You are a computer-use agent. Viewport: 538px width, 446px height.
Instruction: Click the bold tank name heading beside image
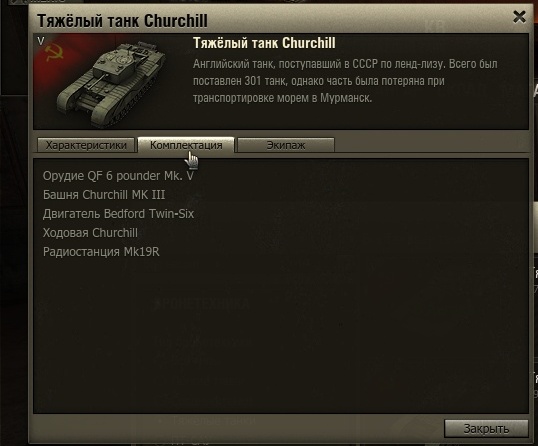264,43
